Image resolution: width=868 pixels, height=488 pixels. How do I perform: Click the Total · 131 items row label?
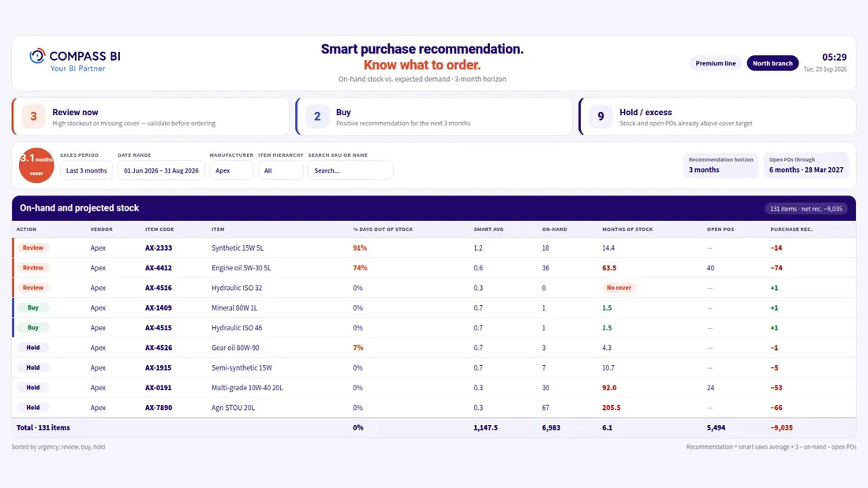click(x=43, y=428)
